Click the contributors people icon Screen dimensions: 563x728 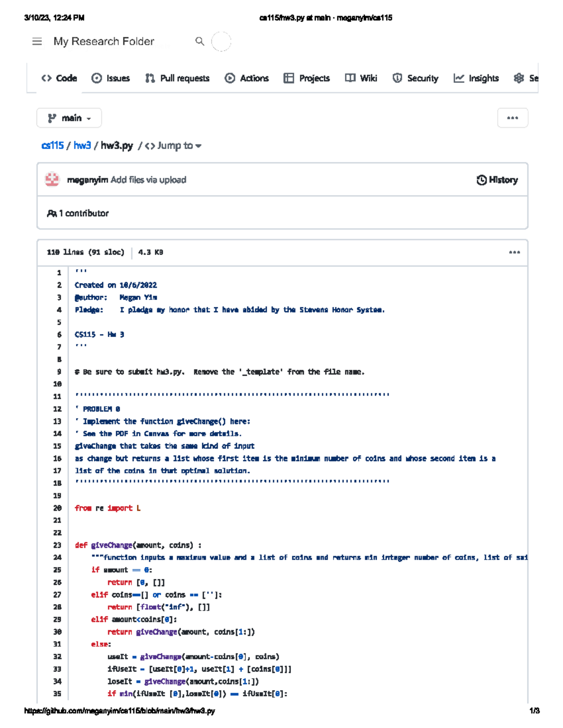tap(52, 213)
